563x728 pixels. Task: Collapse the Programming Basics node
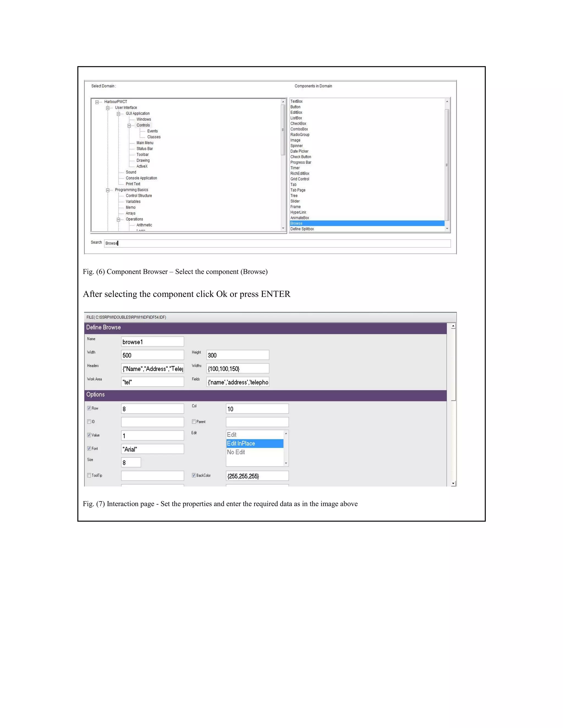108,190
